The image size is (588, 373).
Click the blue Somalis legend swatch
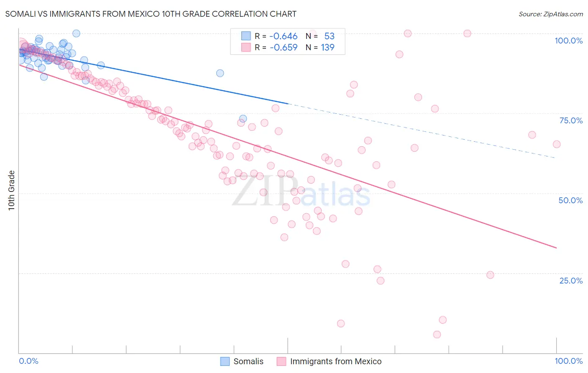coord(225,361)
